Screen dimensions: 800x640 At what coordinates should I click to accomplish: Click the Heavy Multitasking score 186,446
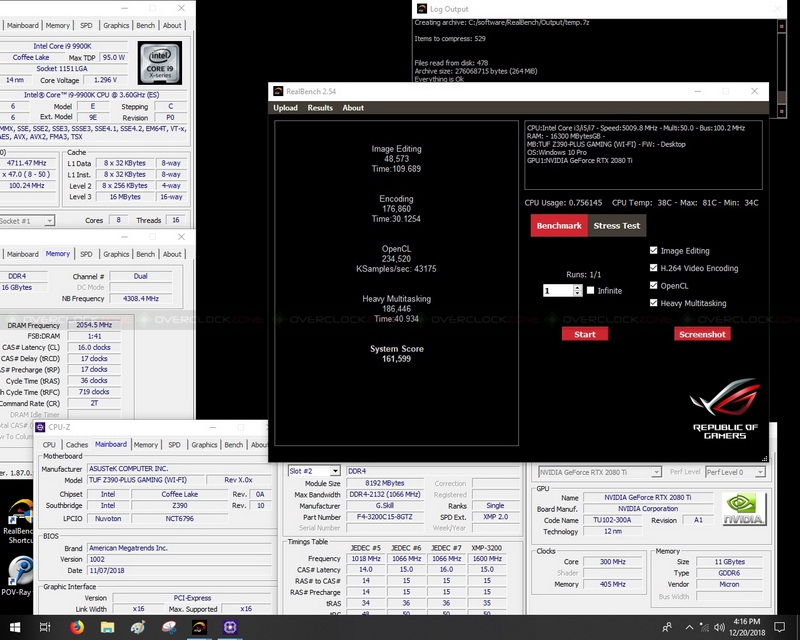pos(396,309)
